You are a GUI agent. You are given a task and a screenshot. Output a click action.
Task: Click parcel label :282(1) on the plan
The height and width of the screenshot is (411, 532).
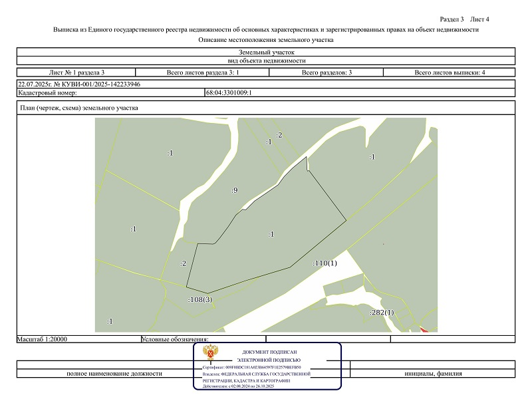tap(381, 313)
